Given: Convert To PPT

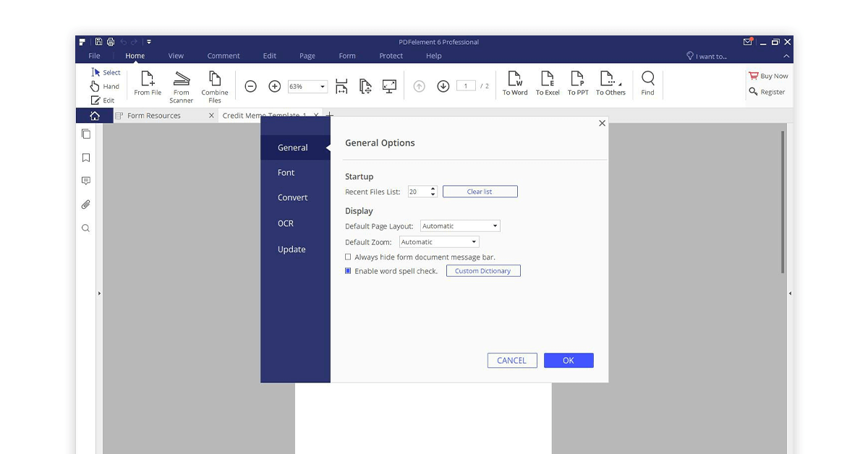Looking at the screenshot, I should click(x=578, y=83).
